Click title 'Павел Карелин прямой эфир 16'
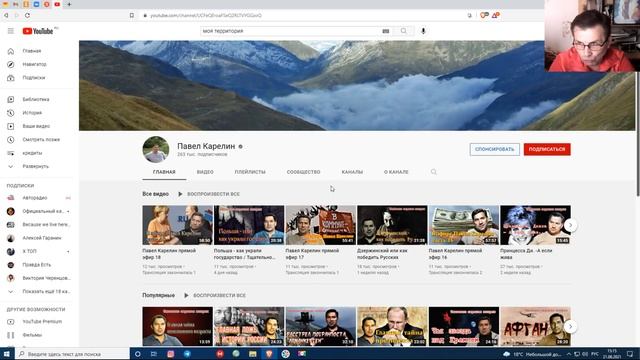Screen dimensions: 640x360 [456, 254]
